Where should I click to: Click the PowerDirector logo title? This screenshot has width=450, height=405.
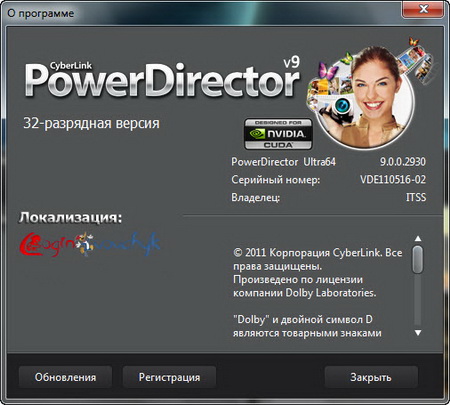click(x=162, y=80)
